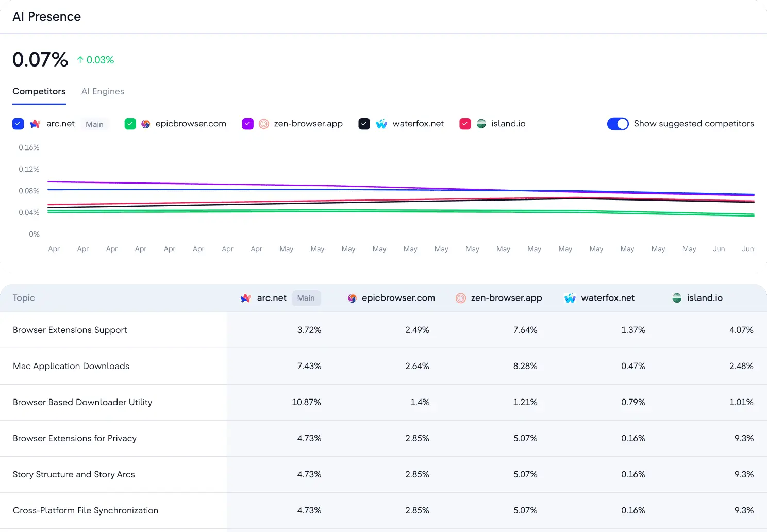Uncheck the island.io competitor checkbox
This screenshot has width=767, height=532.
(465, 124)
